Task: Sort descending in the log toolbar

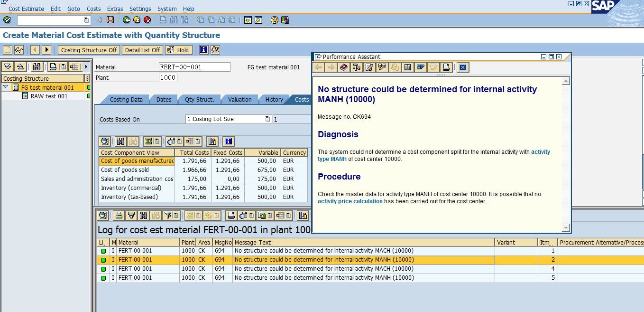Action: 131,215
